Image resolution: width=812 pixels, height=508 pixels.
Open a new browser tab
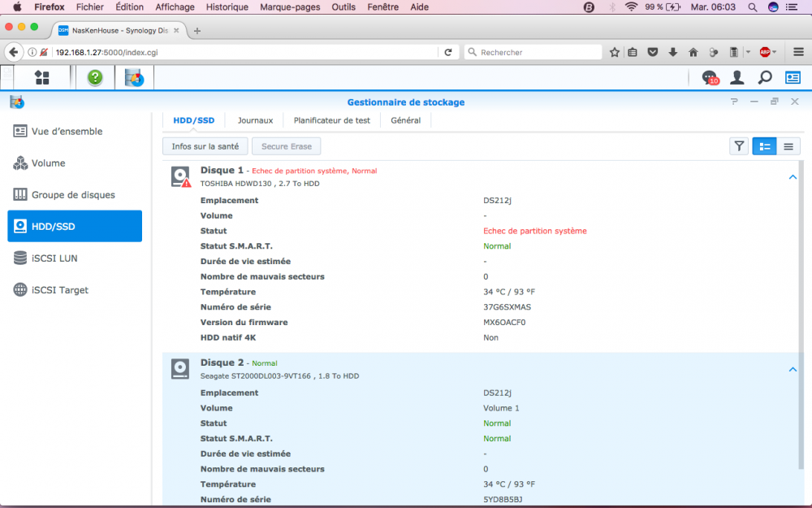click(197, 31)
